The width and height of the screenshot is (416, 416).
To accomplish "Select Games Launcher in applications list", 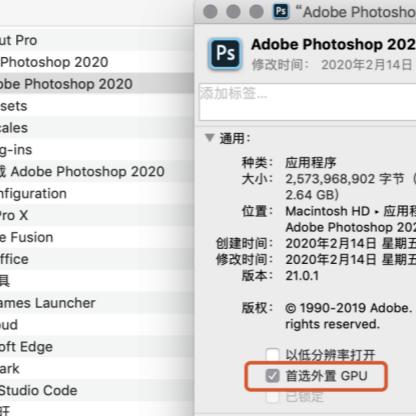I will (x=97, y=303).
